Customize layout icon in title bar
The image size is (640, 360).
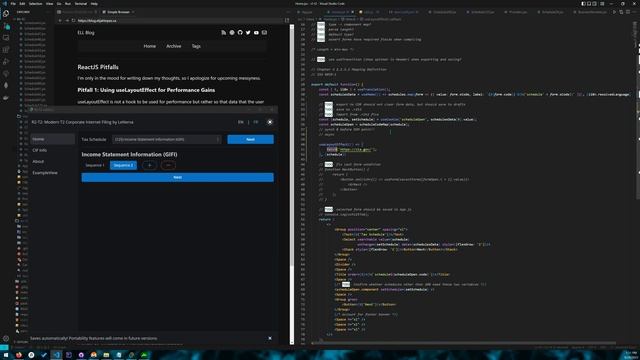click(x=602, y=4)
